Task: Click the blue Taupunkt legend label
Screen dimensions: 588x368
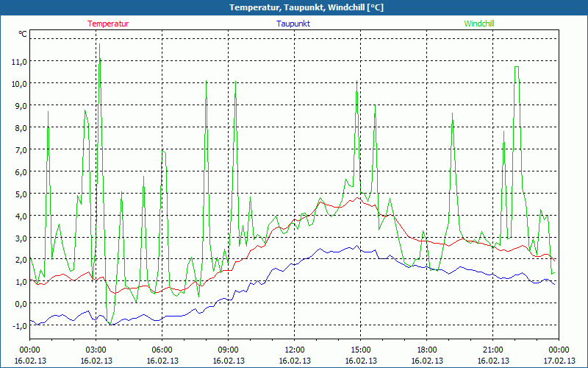Action: (x=293, y=24)
